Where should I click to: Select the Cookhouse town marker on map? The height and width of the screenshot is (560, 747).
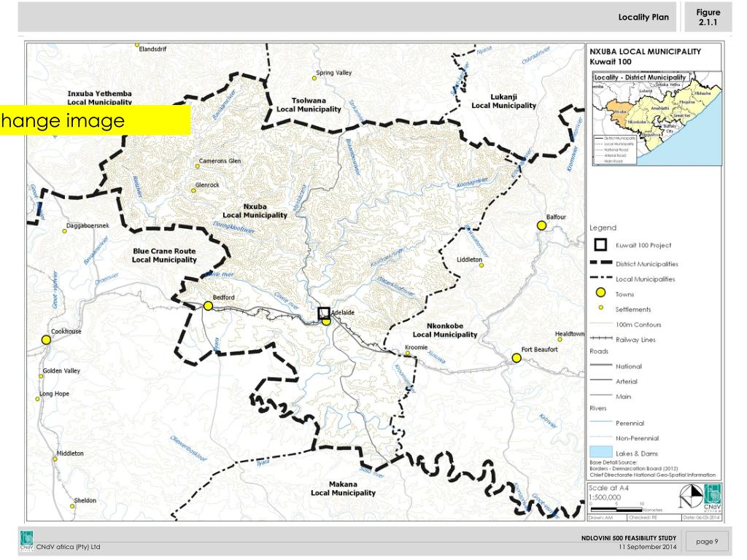tap(46, 340)
